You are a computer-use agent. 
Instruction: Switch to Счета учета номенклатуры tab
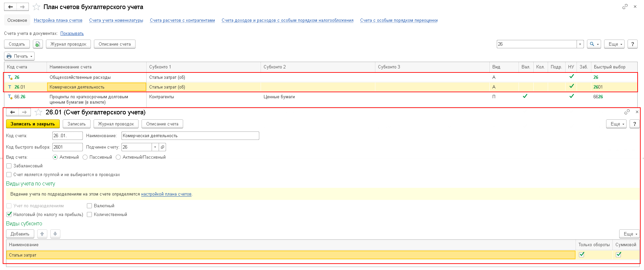[x=116, y=20]
